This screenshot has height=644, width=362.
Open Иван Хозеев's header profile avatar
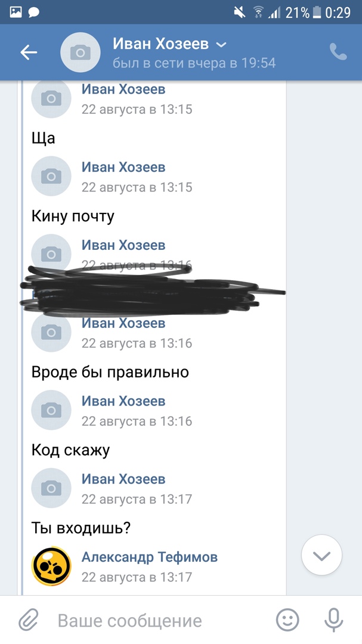tap(80, 52)
